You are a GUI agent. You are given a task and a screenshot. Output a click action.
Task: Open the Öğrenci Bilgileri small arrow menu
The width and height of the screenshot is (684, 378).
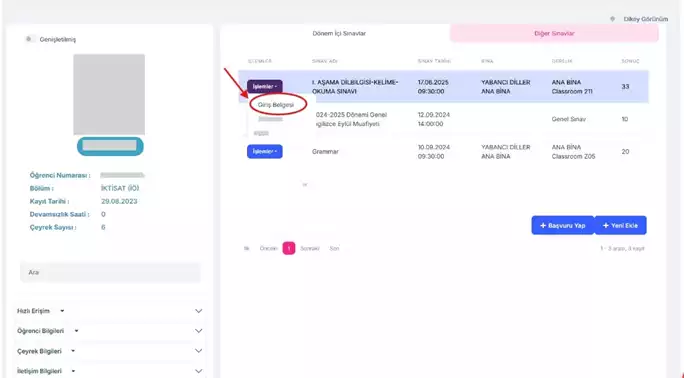click(x=76, y=331)
